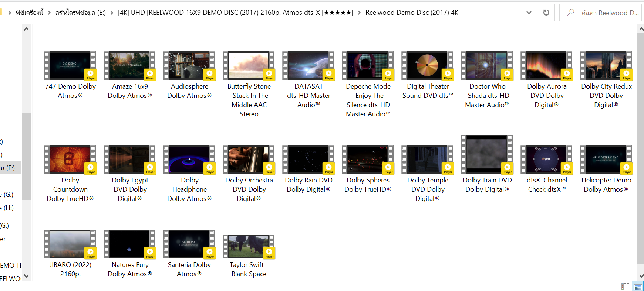
Task: Go to the [4K] UHD REELWOOD 16X9 DEMO DISC breadcrumb
Action: point(235,13)
